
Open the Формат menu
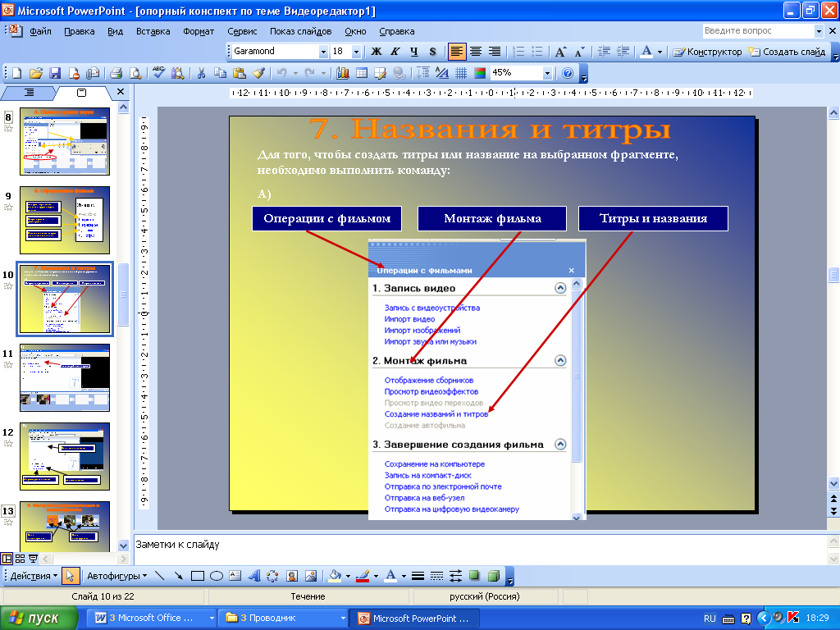(199, 31)
